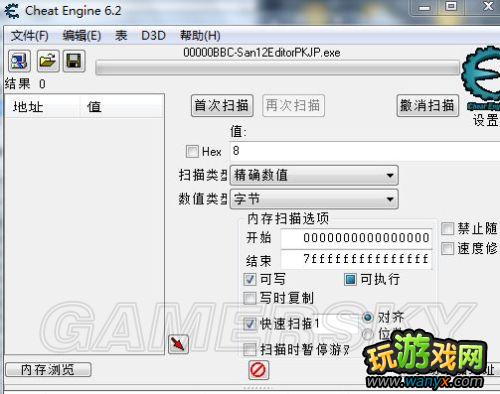Click the scan progress bar
The image size is (500, 394).
[277, 68]
